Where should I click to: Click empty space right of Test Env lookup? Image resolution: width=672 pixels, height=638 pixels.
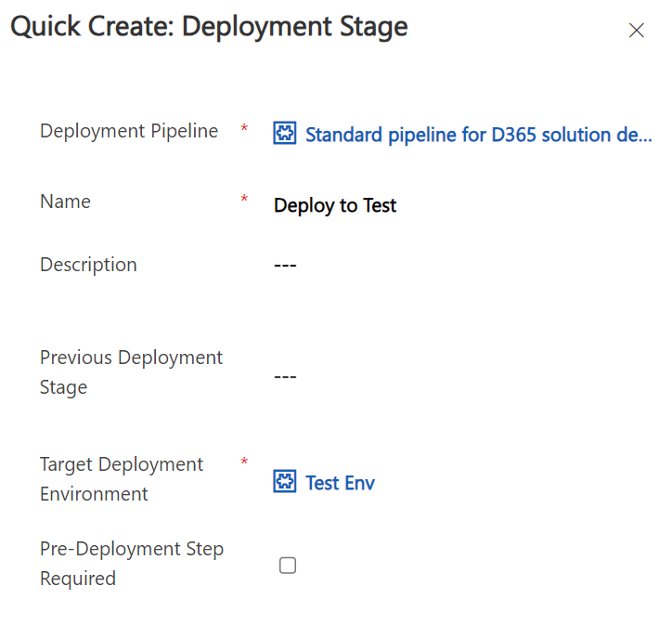click(x=520, y=483)
